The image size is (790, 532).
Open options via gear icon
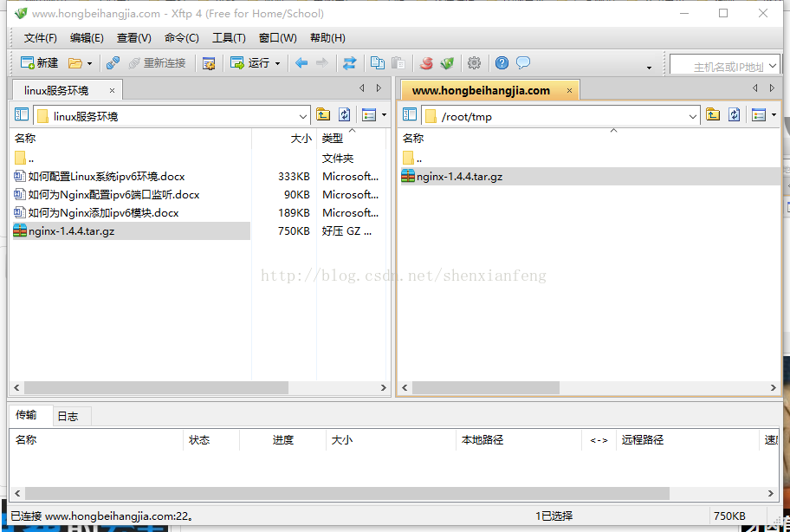(x=474, y=63)
